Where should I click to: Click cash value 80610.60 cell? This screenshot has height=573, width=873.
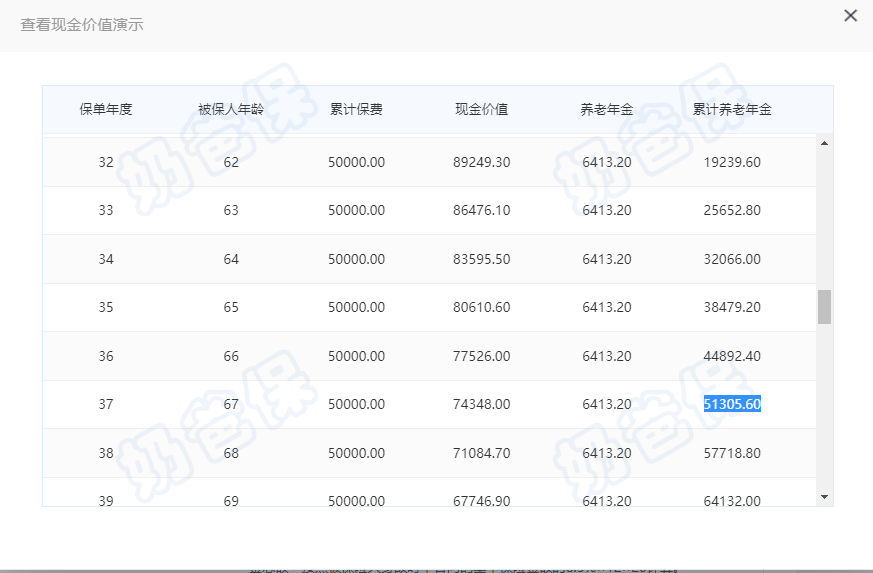(481, 307)
